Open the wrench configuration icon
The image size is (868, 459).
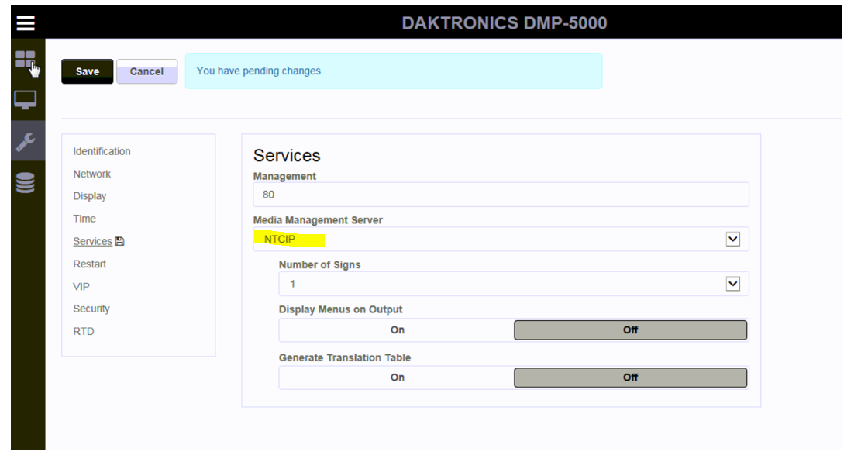point(26,141)
